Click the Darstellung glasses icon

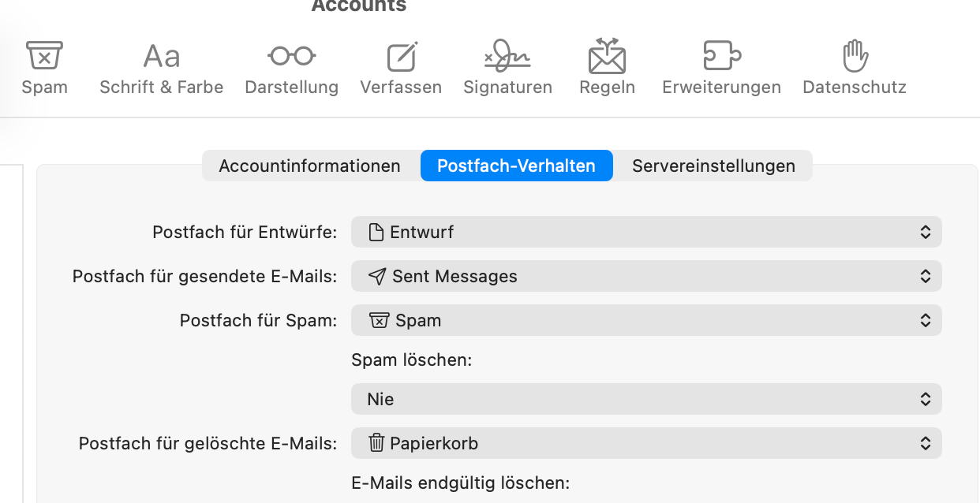point(291,57)
